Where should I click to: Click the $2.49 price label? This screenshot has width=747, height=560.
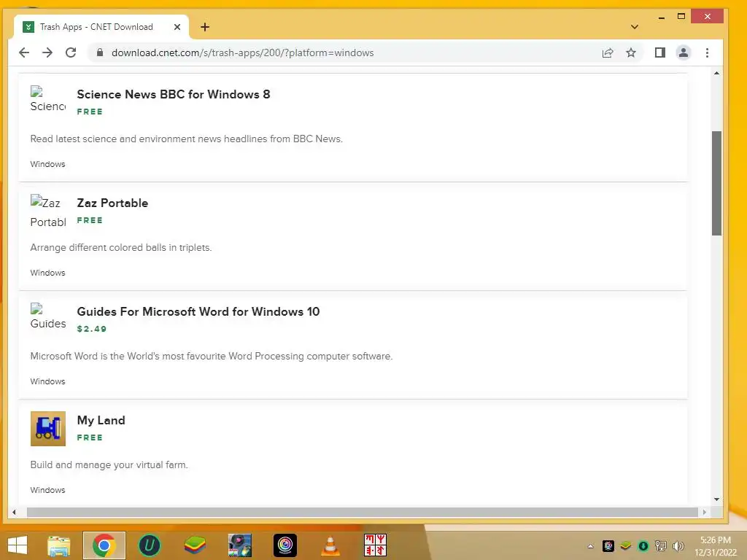point(92,329)
